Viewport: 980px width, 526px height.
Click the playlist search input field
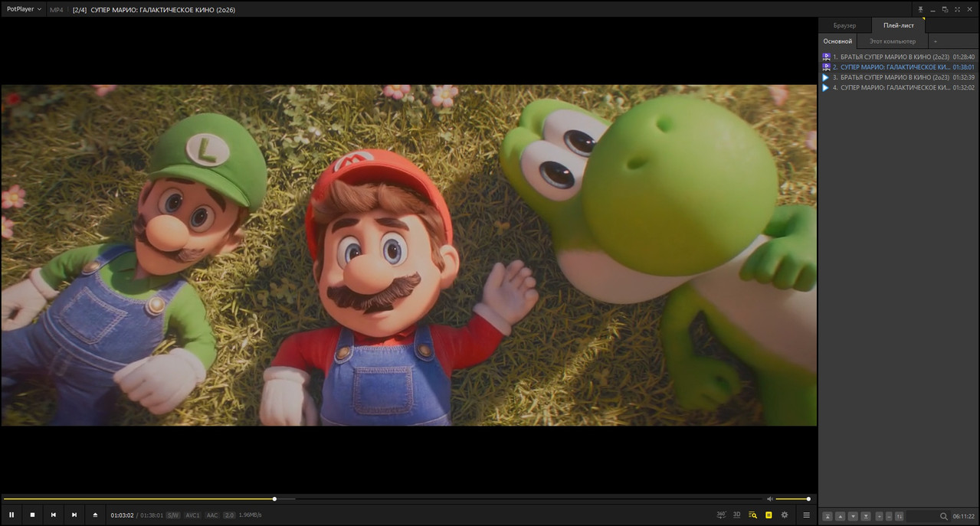(x=922, y=516)
